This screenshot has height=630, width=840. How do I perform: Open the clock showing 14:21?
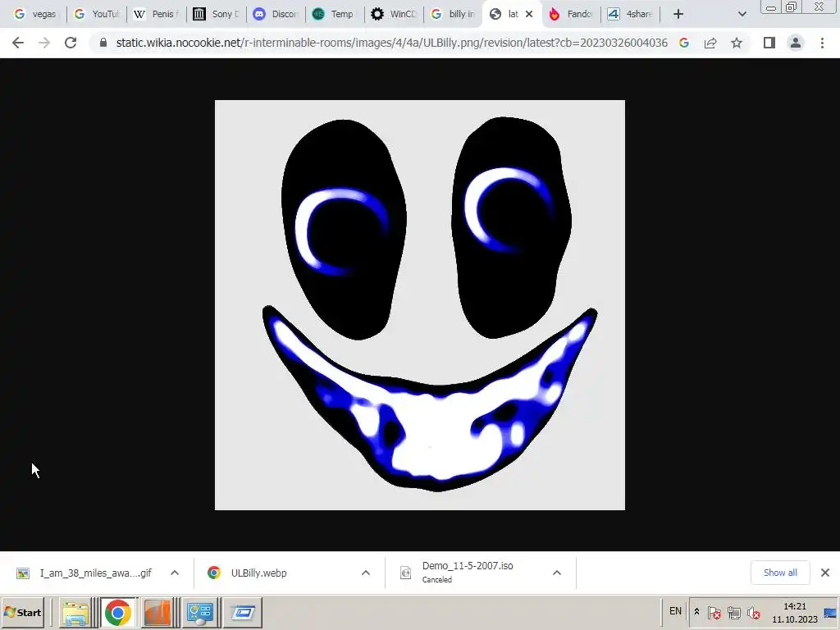pos(794,612)
